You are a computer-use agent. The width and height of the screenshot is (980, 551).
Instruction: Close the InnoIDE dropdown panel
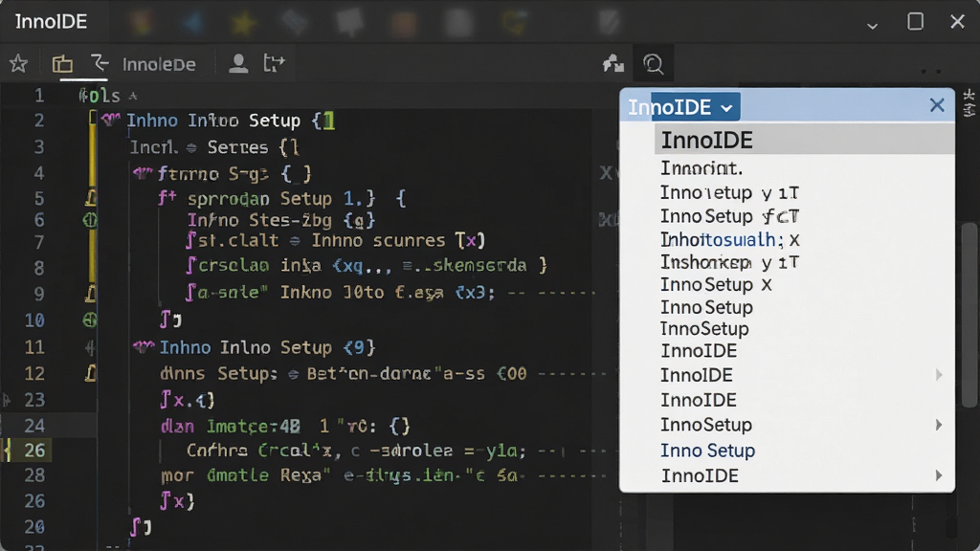tap(936, 105)
